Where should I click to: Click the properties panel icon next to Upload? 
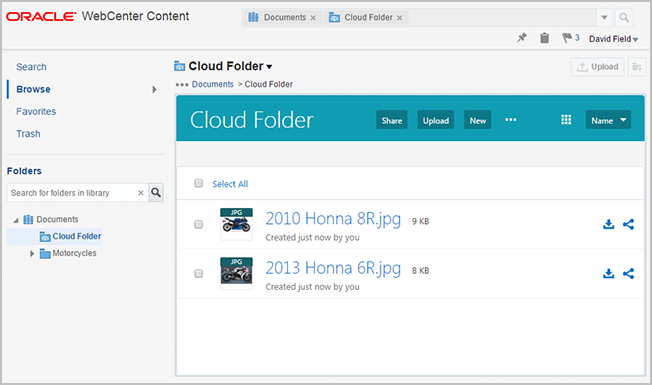(637, 67)
